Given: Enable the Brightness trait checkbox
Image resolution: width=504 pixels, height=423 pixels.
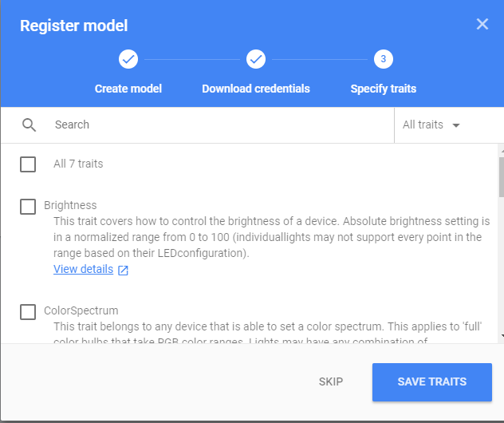Looking at the screenshot, I should pos(28,207).
